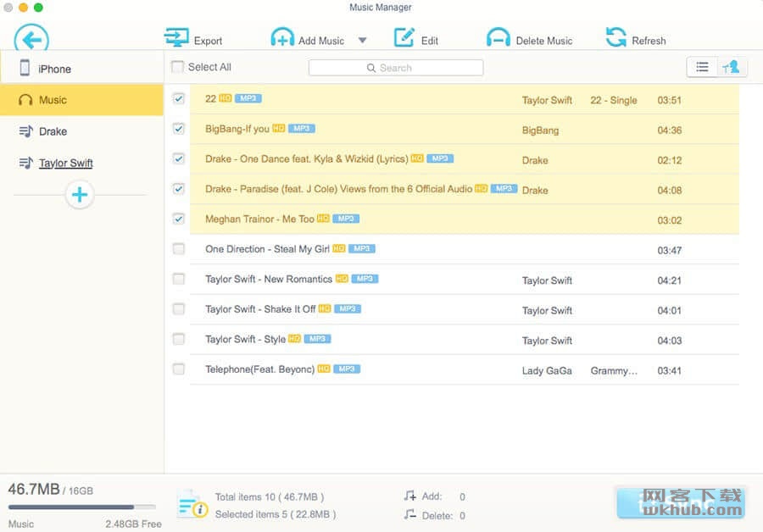
Task: Click the iPhone device icon
Action: (x=25, y=68)
